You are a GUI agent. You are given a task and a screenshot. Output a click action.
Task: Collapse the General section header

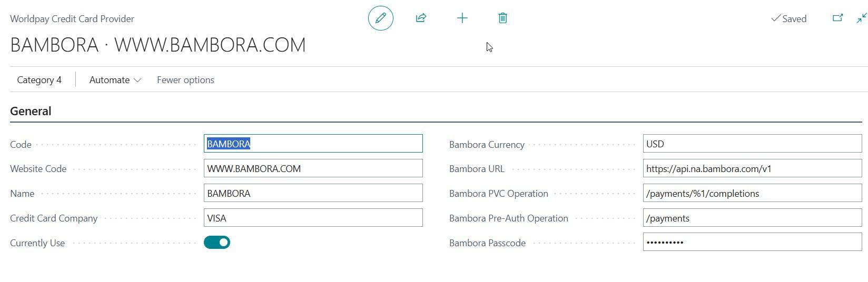point(31,111)
